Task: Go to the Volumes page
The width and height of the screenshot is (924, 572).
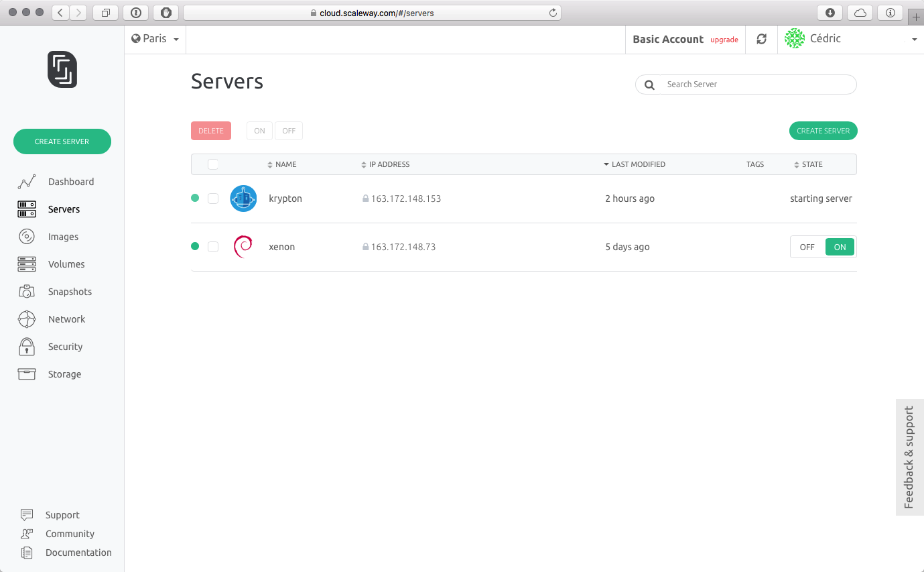Action: click(66, 264)
